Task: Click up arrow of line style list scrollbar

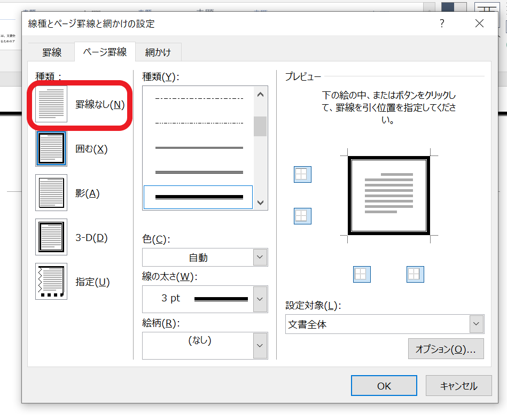Action: coord(260,95)
